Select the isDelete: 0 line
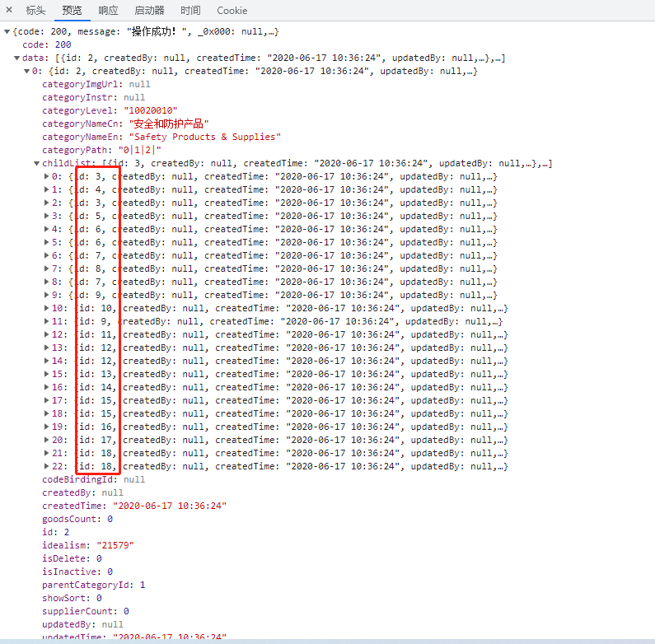Screen dimensions: 655x644 coord(72,559)
